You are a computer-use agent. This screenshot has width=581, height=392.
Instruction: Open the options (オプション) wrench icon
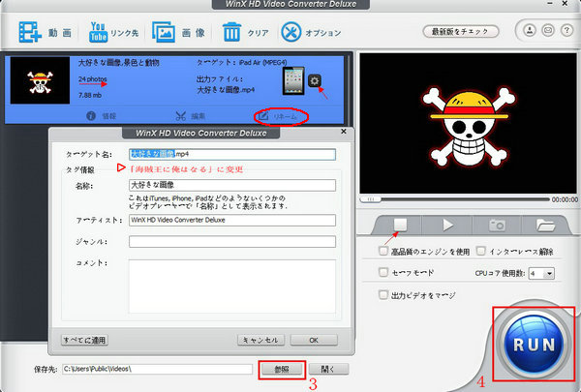click(291, 32)
